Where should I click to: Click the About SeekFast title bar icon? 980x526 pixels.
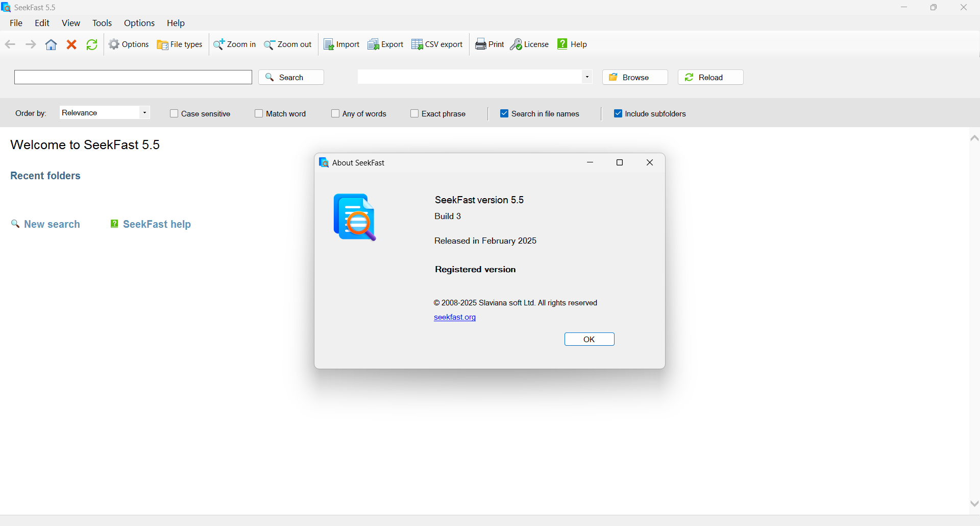coord(324,162)
